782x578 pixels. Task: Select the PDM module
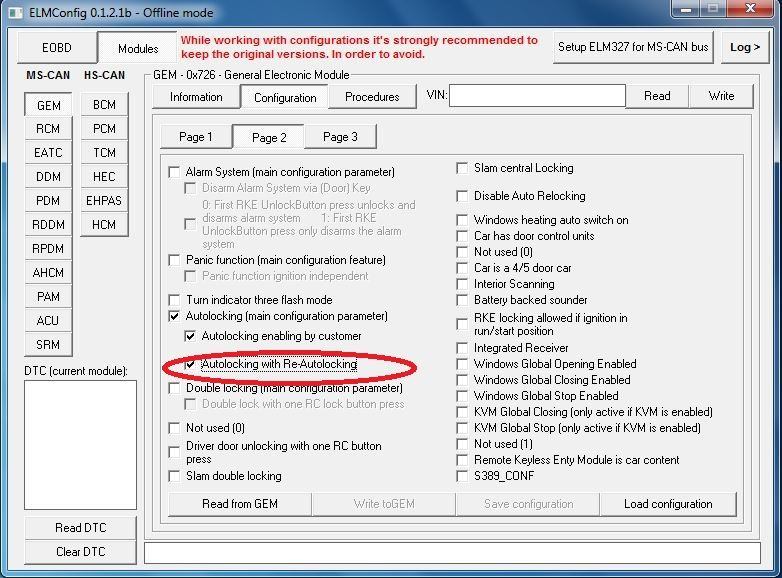pyautogui.click(x=48, y=201)
